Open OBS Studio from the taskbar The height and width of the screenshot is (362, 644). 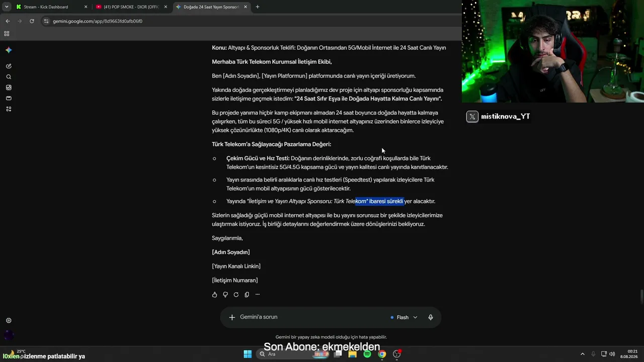[x=397, y=354]
